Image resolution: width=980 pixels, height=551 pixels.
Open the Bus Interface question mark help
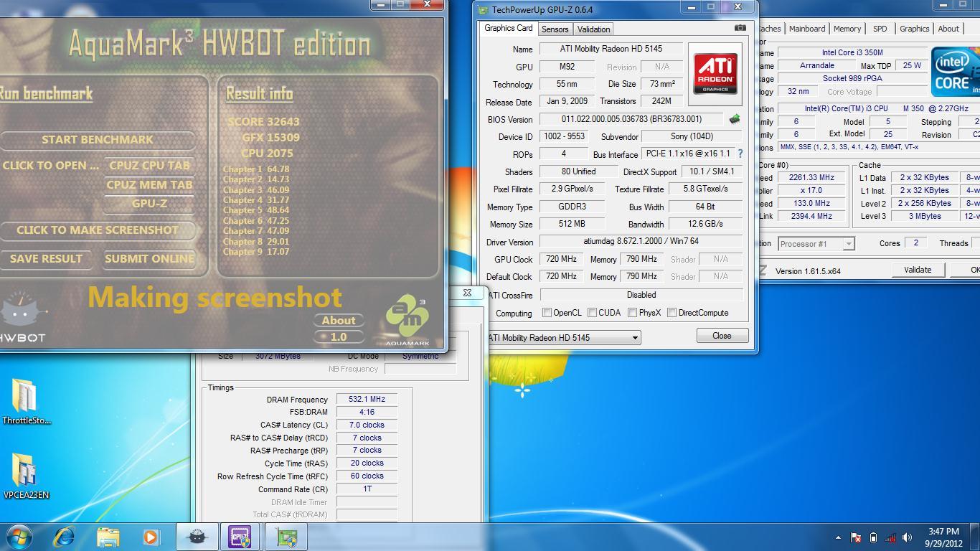coord(740,154)
